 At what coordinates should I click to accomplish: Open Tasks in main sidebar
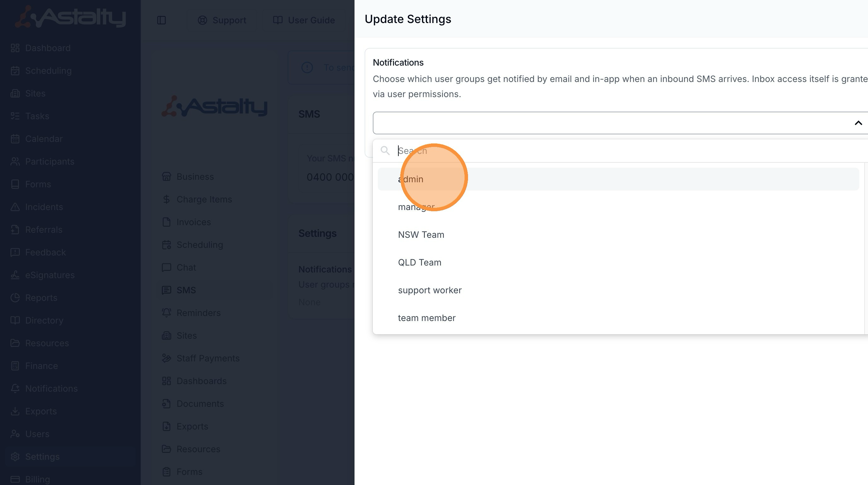click(70, 116)
